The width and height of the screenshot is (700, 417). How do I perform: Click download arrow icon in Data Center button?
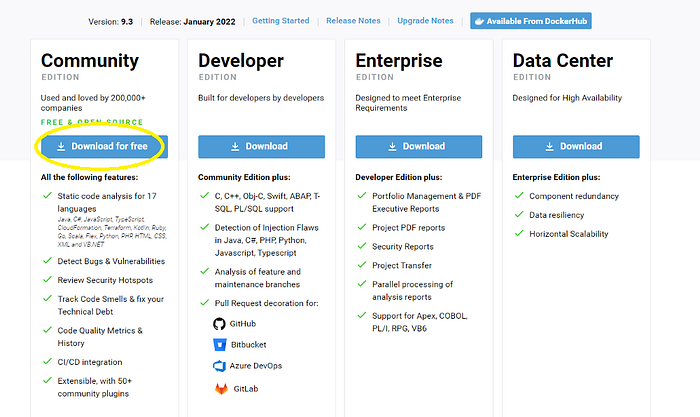point(550,146)
